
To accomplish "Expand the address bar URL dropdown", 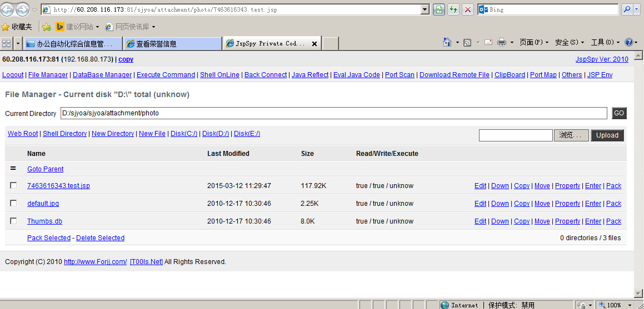I will coord(425,9).
